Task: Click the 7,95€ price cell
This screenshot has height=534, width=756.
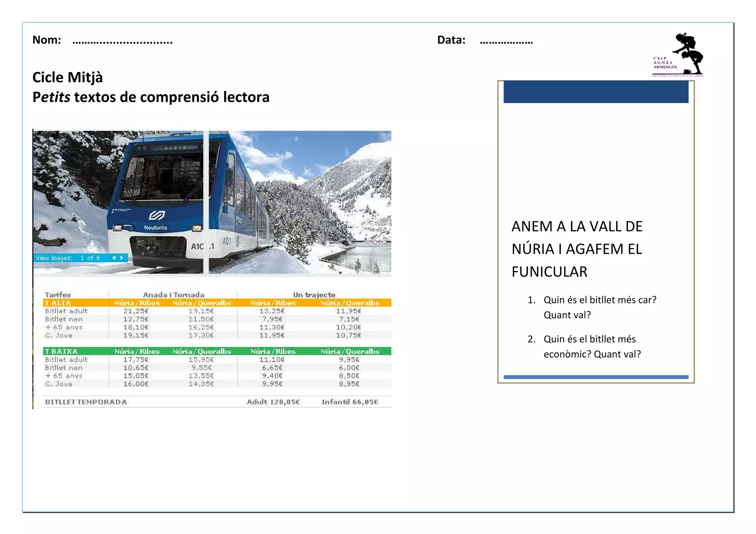Action: click(x=272, y=319)
